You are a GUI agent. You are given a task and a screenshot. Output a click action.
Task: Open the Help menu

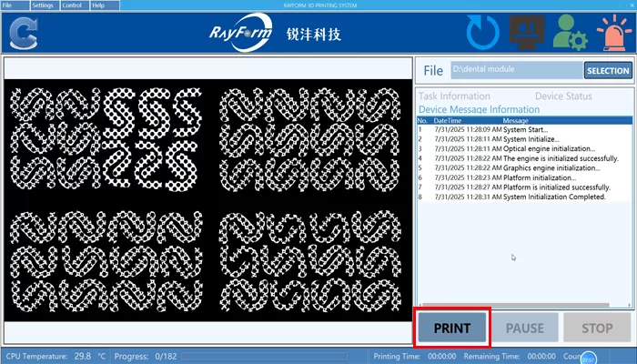pos(105,5)
